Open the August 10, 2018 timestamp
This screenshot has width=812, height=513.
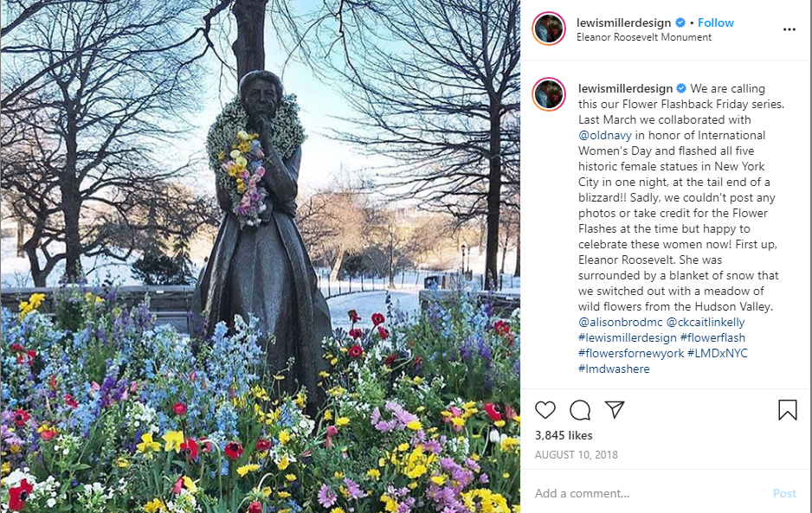point(576,455)
